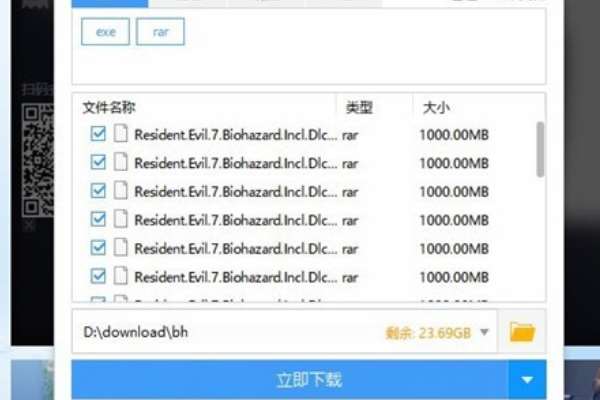Open the yellow folder browse icon

pyautogui.click(x=522, y=332)
